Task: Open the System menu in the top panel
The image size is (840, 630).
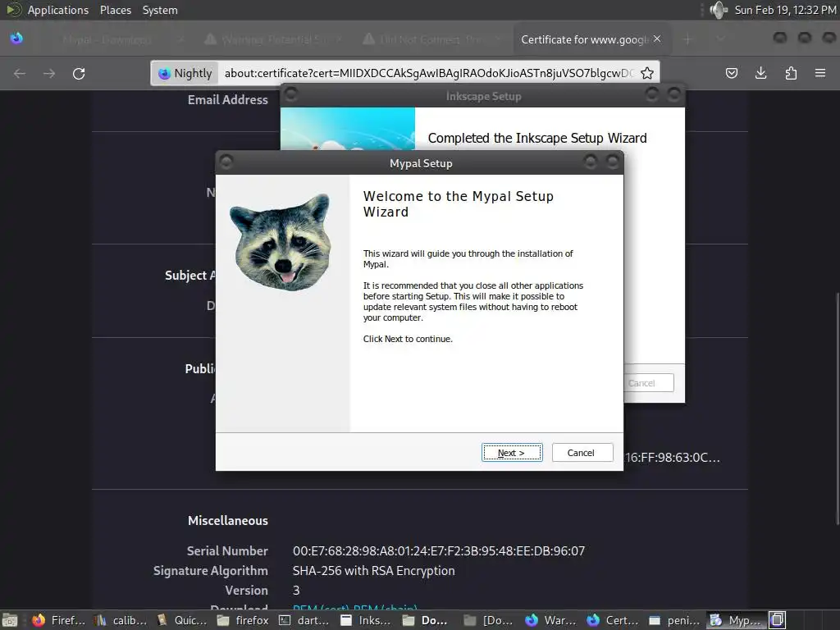Action: click(x=160, y=10)
